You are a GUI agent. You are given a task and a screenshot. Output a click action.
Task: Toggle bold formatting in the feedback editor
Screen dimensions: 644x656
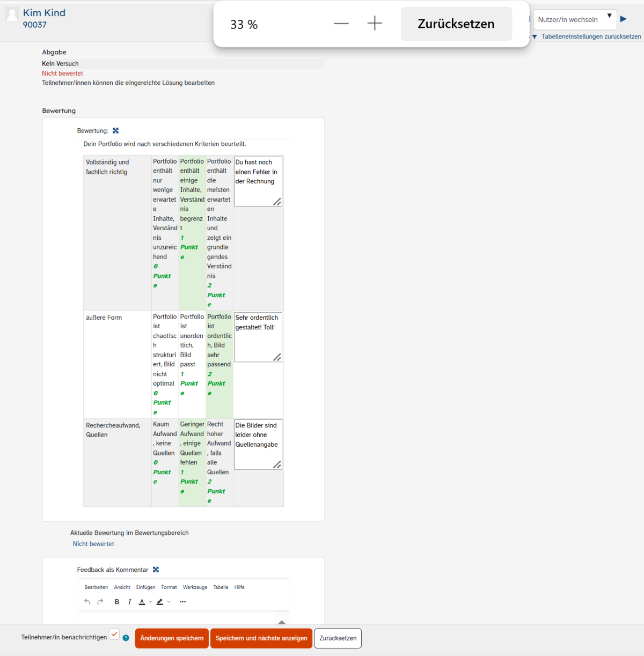[117, 602]
